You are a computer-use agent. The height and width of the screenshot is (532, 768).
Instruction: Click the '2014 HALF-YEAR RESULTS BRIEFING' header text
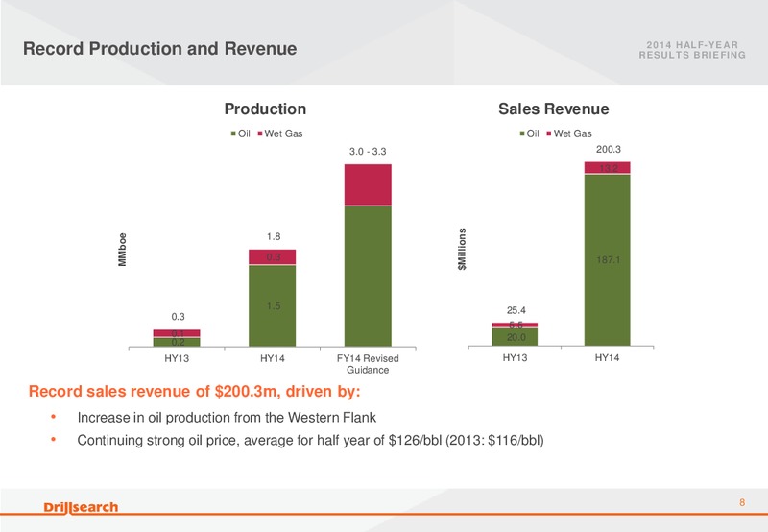692,50
